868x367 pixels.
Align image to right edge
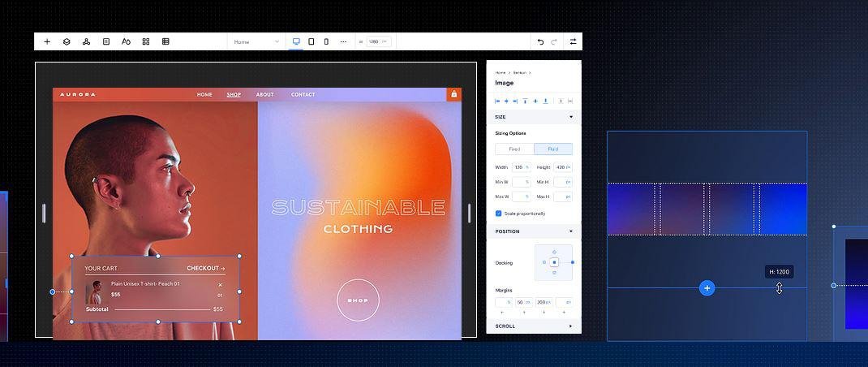tap(515, 101)
